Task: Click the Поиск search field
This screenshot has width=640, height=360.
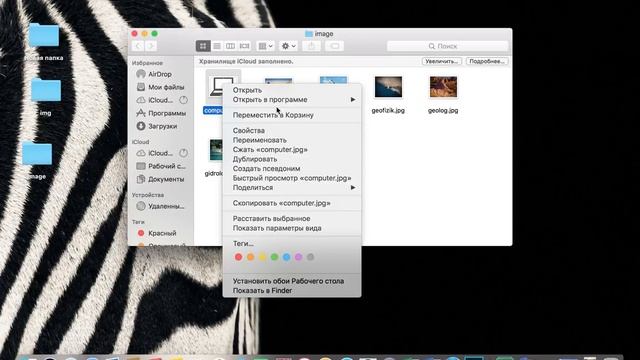Action: coord(447,46)
